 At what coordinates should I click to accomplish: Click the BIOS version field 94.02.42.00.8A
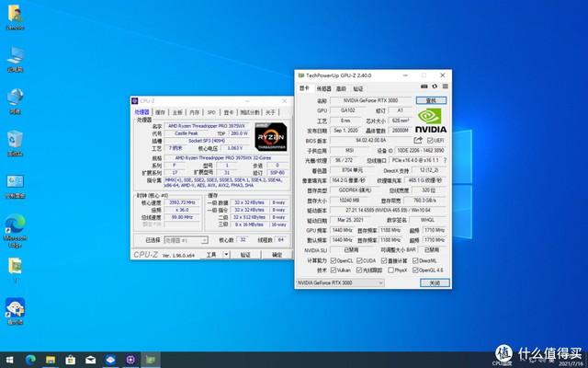pyautogui.click(x=370, y=141)
